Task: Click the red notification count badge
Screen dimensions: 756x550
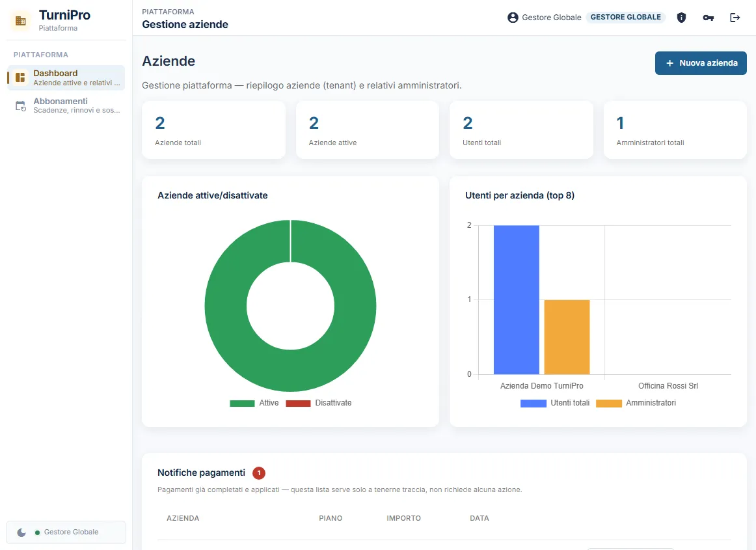Action: click(x=259, y=473)
